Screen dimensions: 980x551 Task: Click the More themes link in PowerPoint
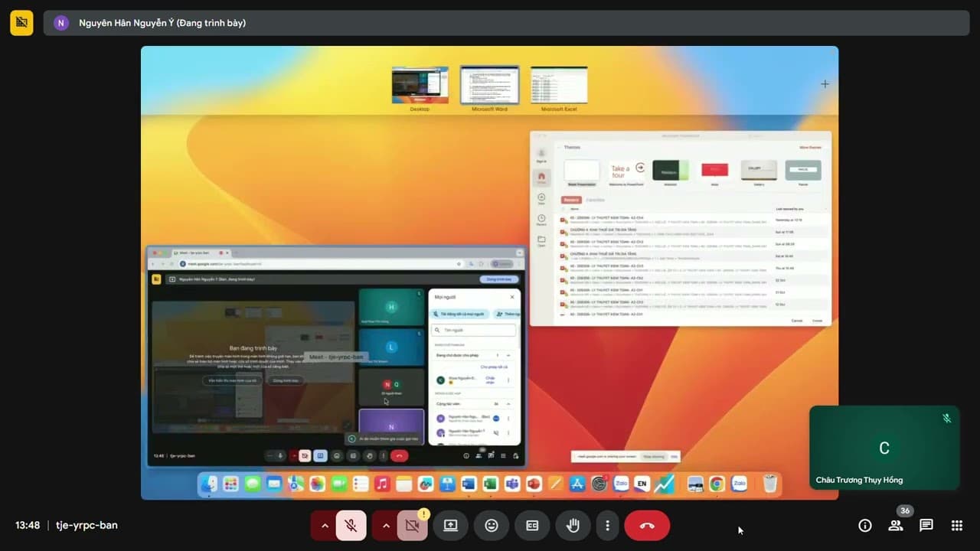click(810, 147)
